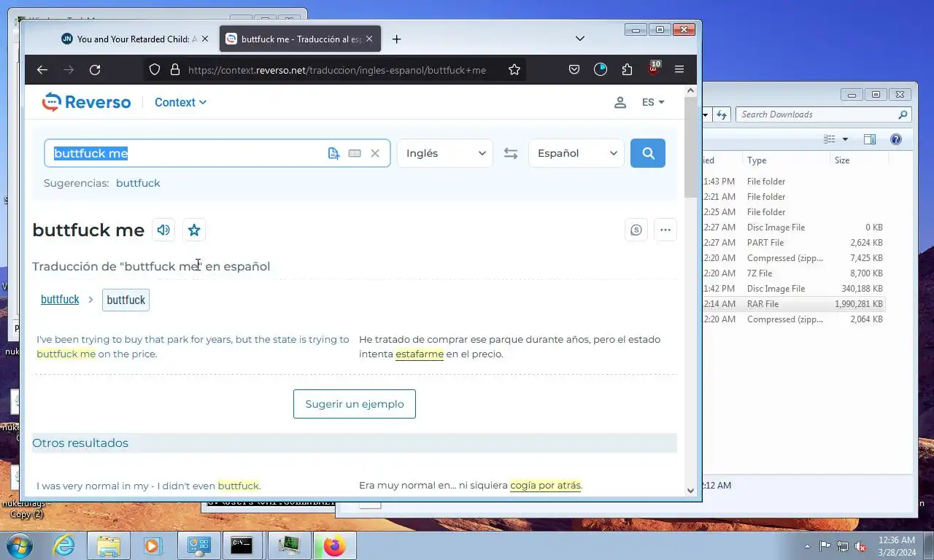
Task: Play pronunciation with the speaker icon
Action: click(x=163, y=230)
